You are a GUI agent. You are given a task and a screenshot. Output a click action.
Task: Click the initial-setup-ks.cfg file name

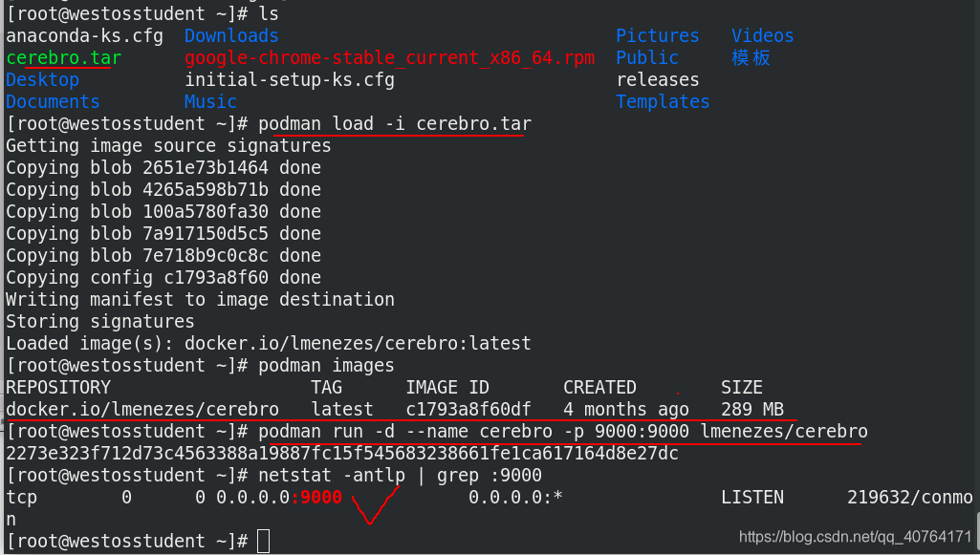pos(290,80)
